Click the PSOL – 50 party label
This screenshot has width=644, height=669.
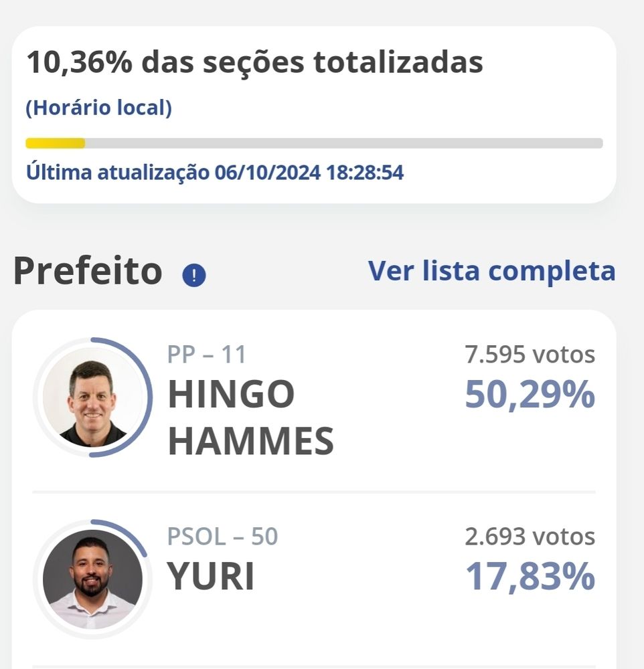[x=222, y=537]
